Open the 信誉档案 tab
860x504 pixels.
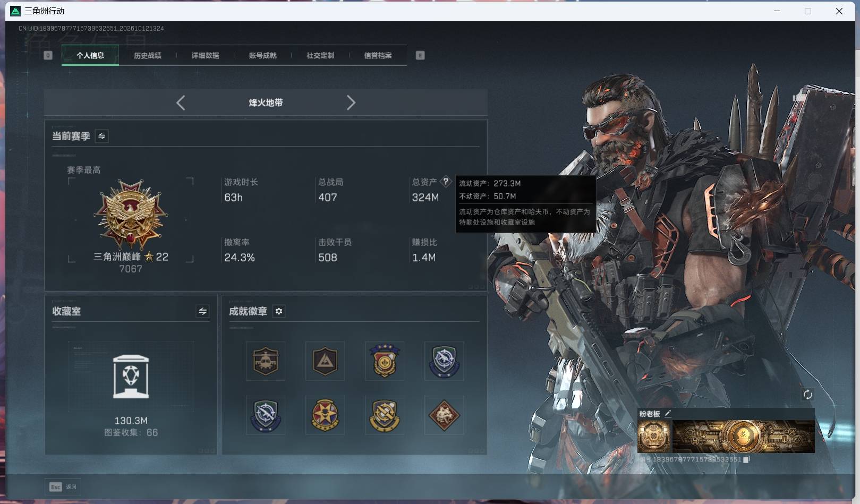378,55
